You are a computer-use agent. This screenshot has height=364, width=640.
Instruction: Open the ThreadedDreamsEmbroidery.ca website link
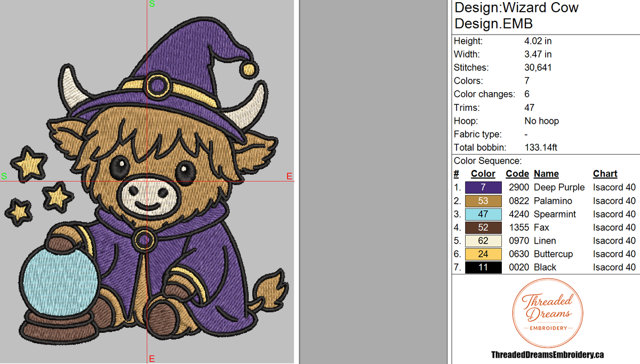(x=547, y=354)
